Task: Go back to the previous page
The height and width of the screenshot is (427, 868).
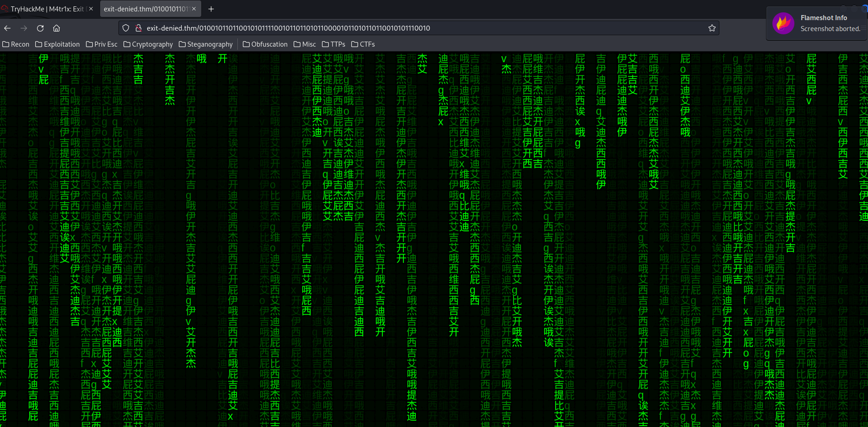Action: point(7,28)
